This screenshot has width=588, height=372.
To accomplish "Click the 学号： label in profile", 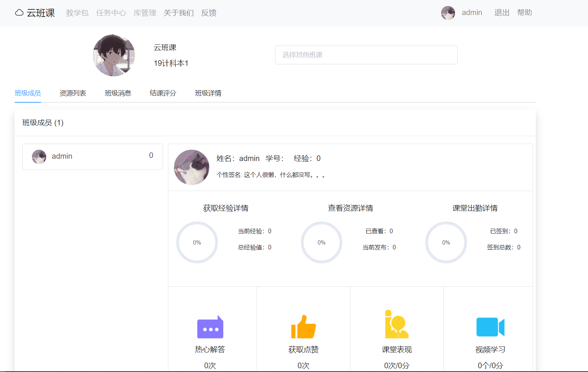I will point(275,158).
